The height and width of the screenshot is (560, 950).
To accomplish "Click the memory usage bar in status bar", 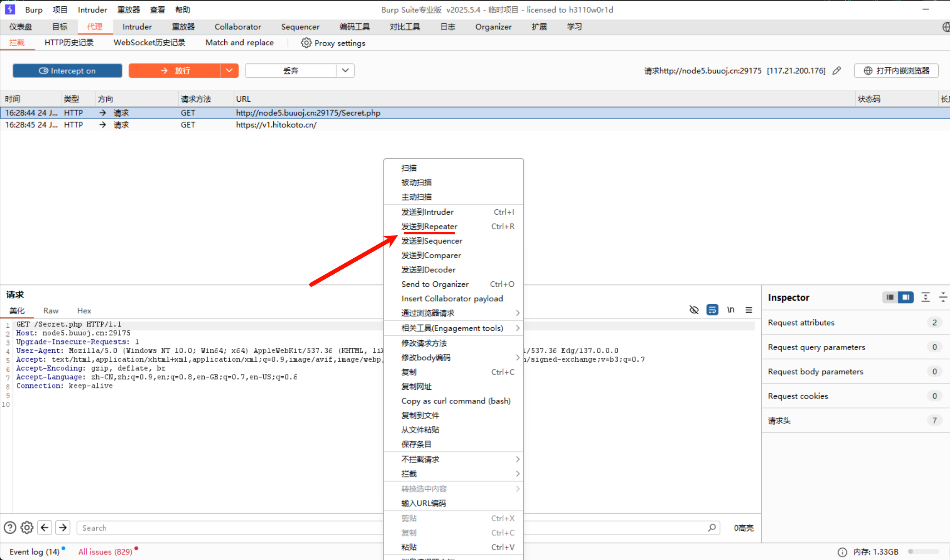I will pyautogui.click(x=923, y=552).
